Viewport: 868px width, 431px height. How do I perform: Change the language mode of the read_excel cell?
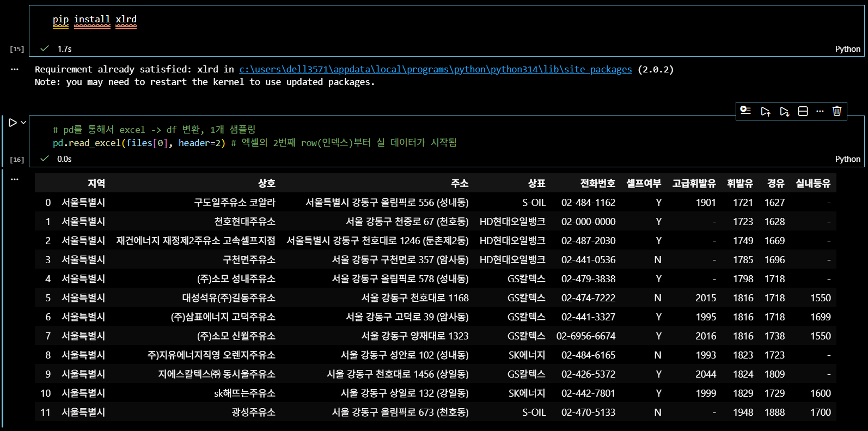(848, 159)
